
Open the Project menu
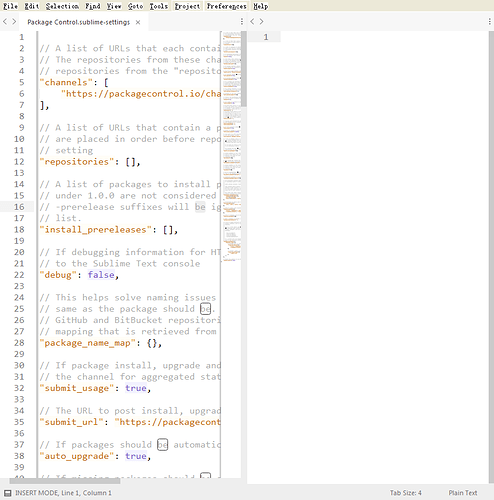[x=187, y=6]
